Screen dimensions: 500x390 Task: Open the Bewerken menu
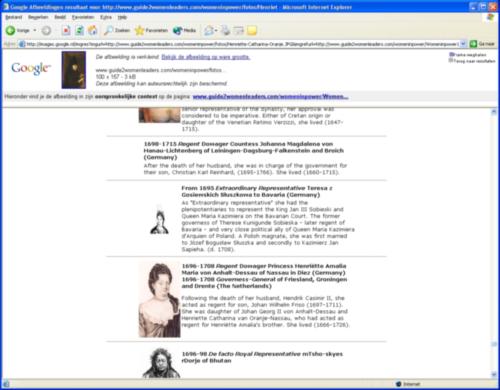[x=38, y=17]
